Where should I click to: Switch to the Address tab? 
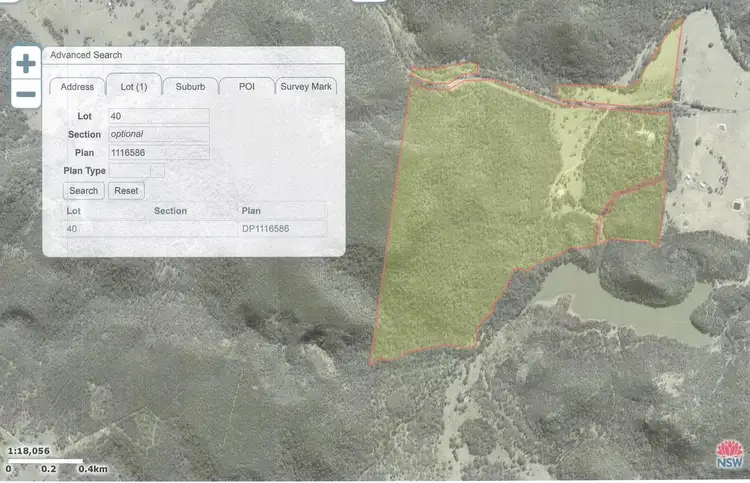(x=77, y=87)
